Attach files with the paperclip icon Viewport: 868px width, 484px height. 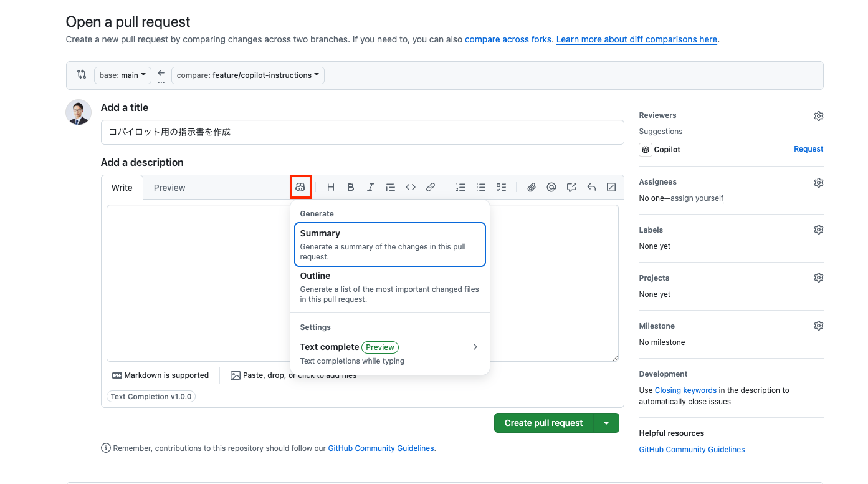[532, 187]
